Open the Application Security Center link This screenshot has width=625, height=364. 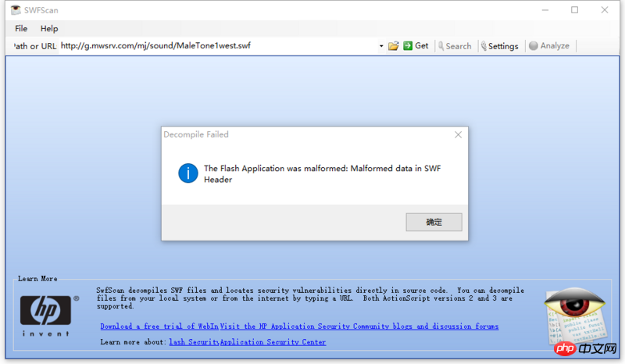pos(273,342)
